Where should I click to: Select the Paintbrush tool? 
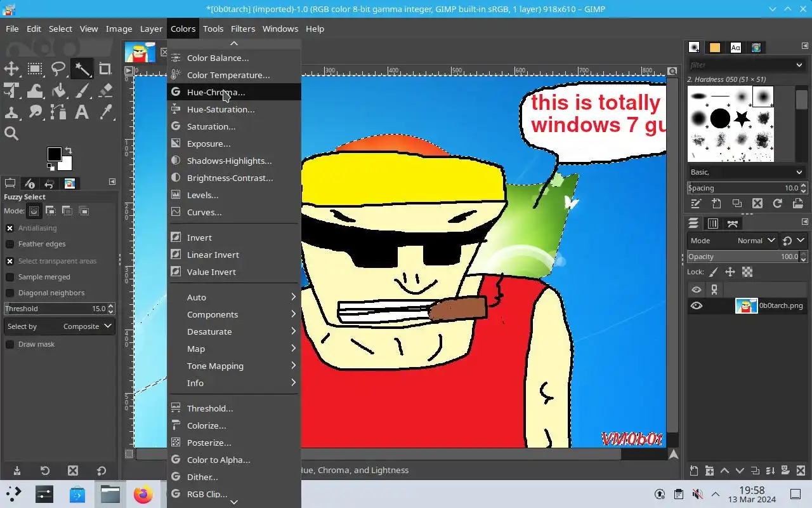82,91
